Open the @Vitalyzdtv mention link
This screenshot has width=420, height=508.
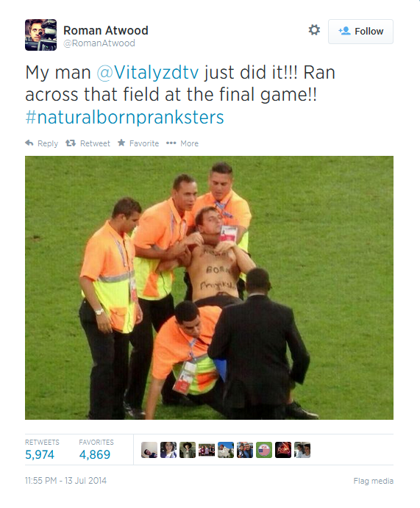(148, 72)
